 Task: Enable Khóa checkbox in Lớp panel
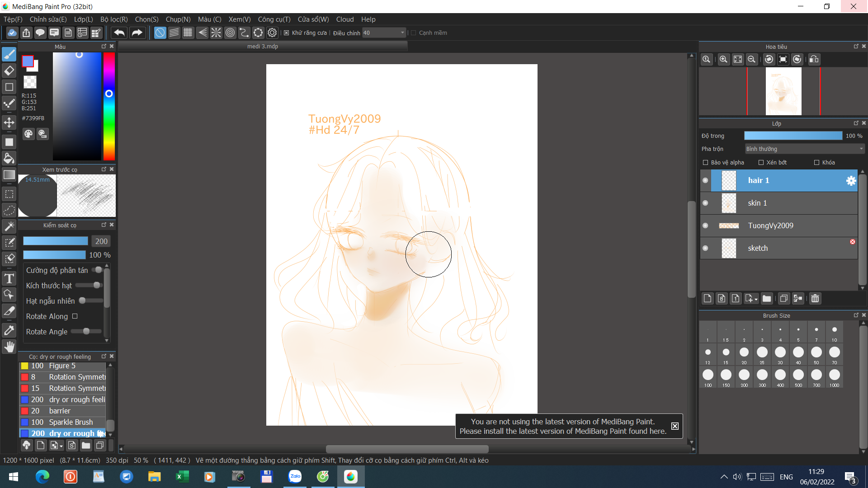pyautogui.click(x=816, y=162)
